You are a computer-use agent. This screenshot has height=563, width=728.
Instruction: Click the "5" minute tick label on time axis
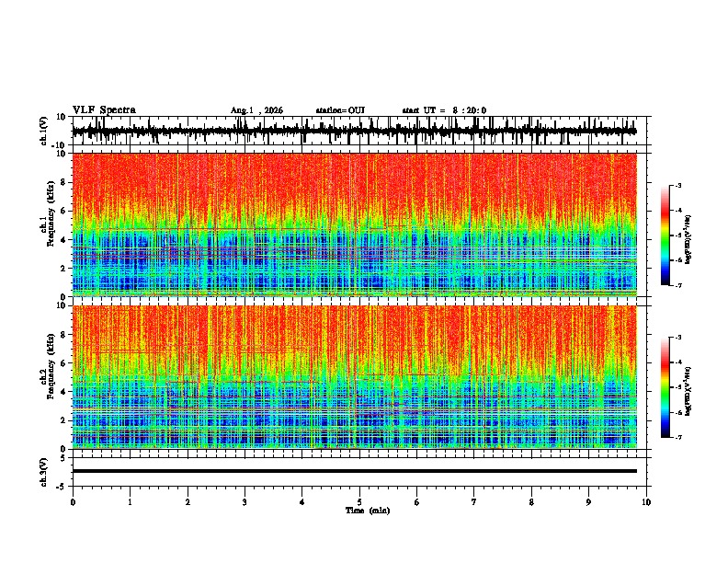pos(359,502)
